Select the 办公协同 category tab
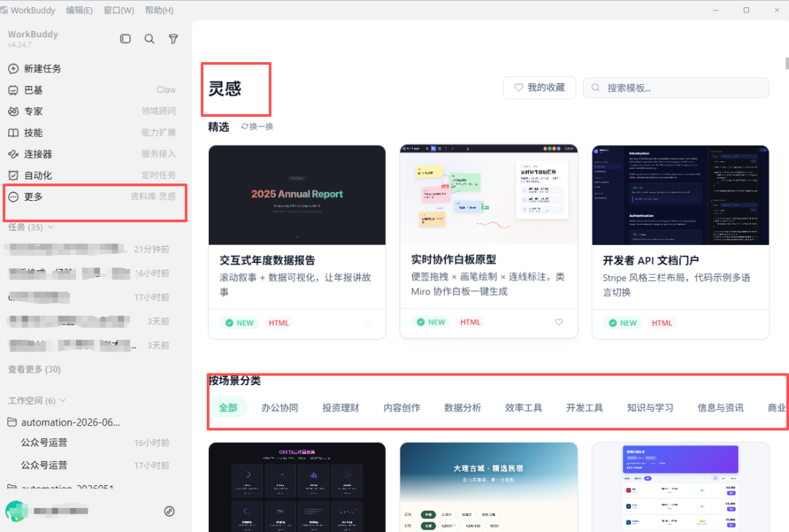This screenshot has width=789, height=532. [x=280, y=408]
